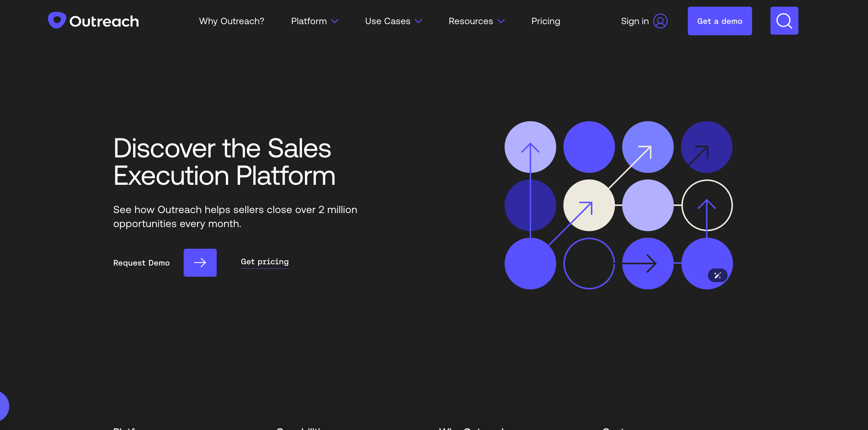Expand the Use Cases chevron
Image resolution: width=868 pixels, height=430 pixels.
pos(418,21)
